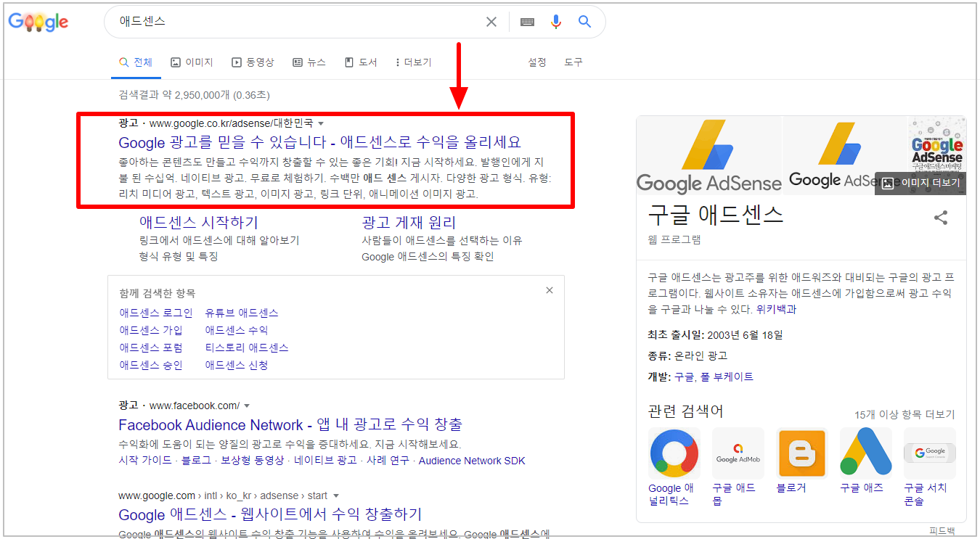Click 애드센스 신청 related query

coord(237,365)
